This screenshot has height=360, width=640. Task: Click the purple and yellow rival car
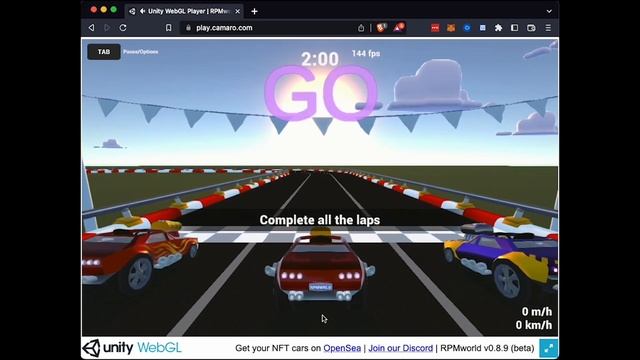point(502,261)
